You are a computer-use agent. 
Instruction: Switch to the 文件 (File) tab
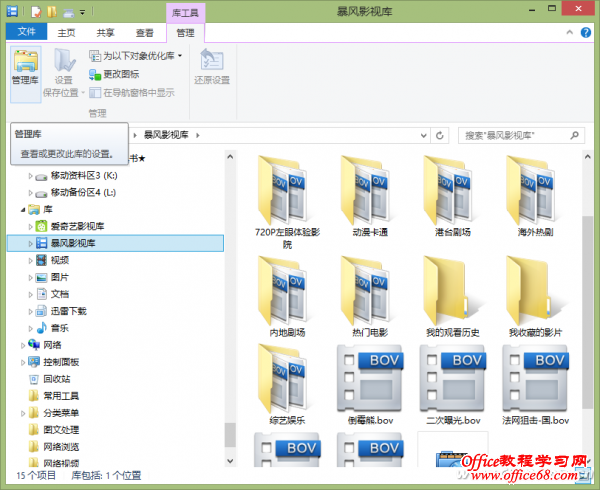tap(26, 31)
